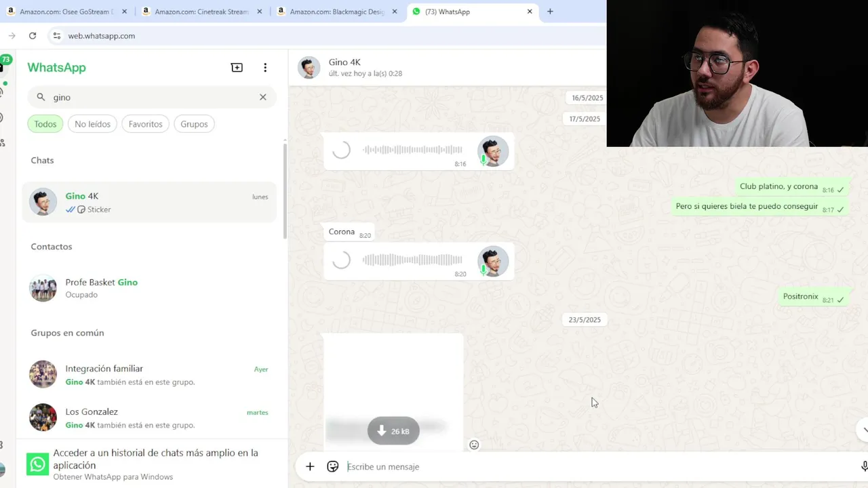Open the Integración familiar group
The height and width of the screenshot is (488, 868).
click(149, 374)
